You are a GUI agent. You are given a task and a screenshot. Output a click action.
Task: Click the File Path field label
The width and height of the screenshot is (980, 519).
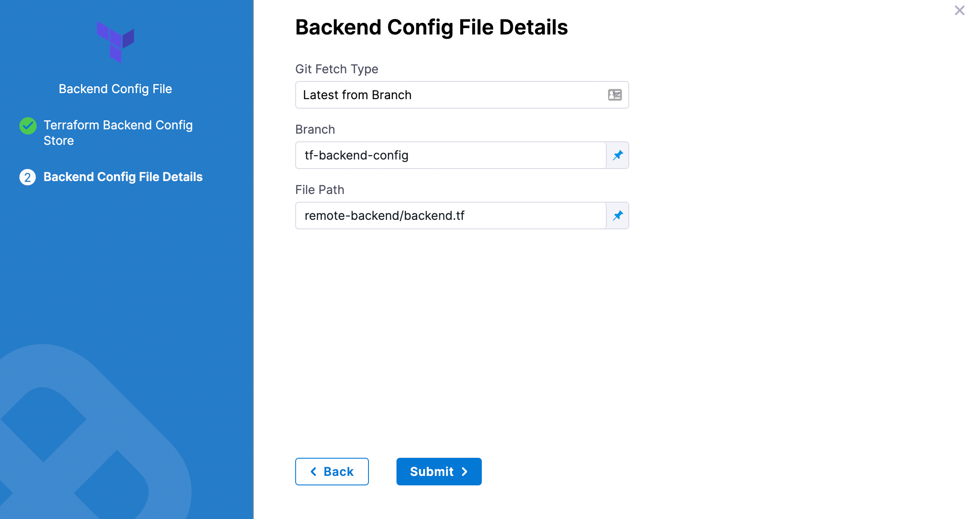pos(320,190)
